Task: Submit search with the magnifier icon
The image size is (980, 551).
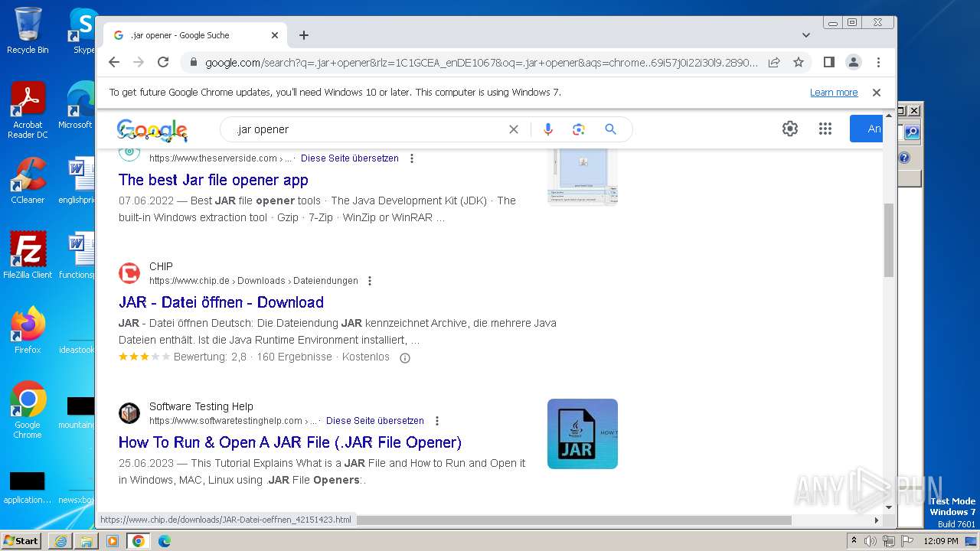Action: 610,129
